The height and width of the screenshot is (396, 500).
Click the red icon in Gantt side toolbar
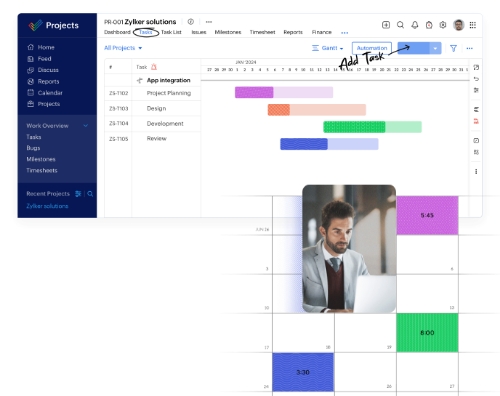point(476,121)
